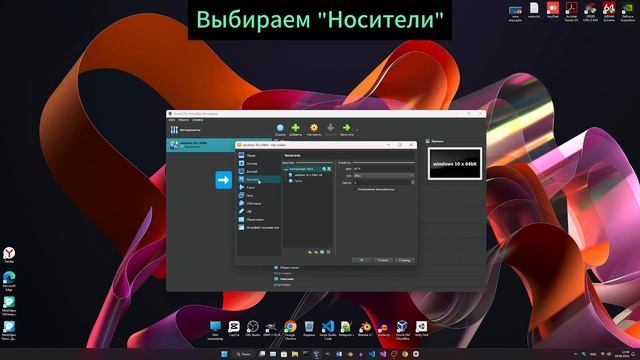Click the windows 10 x 64bit preview thumbnail

[x=455, y=164]
